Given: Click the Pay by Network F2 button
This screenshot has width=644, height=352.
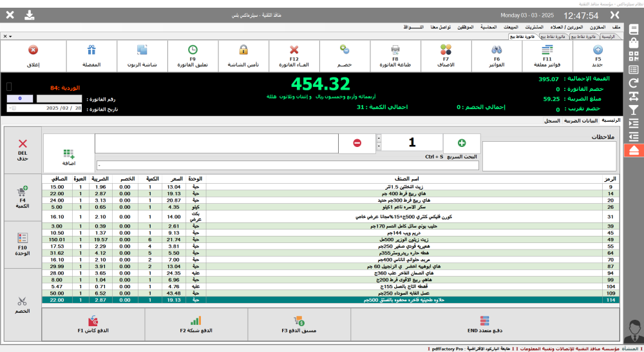Looking at the screenshot, I should point(196,324).
